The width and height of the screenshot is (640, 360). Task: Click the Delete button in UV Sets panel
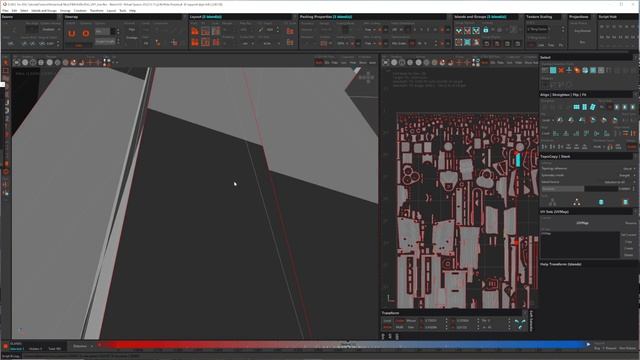pos(629,255)
